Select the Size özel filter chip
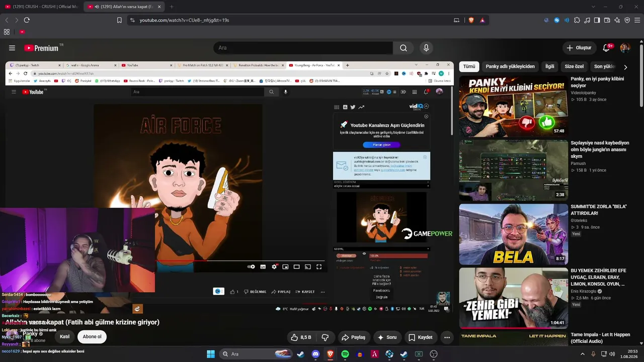The width and height of the screenshot is (644, 362). [574, 66]
